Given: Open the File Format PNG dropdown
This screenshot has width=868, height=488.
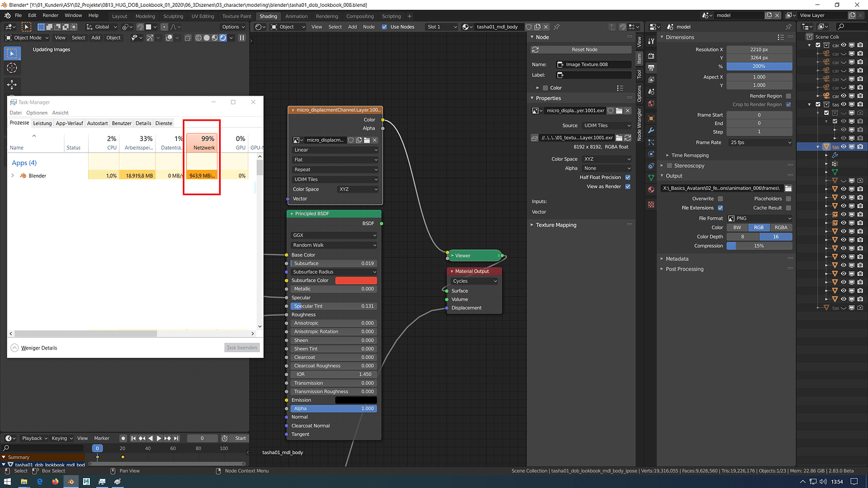Looking at the screenshot, I should [759, 218].
